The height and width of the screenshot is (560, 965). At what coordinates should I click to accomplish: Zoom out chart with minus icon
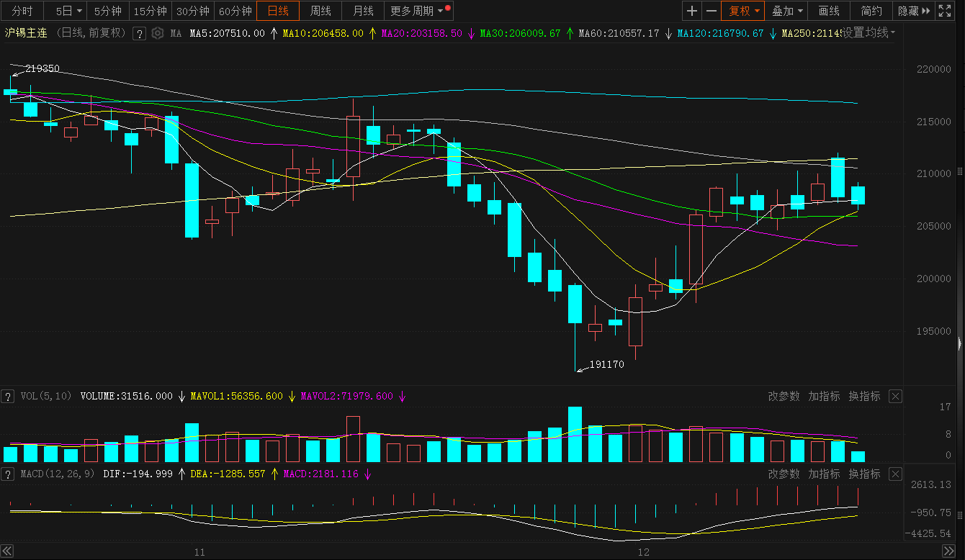pyautogui.click(x=712, y=11)
